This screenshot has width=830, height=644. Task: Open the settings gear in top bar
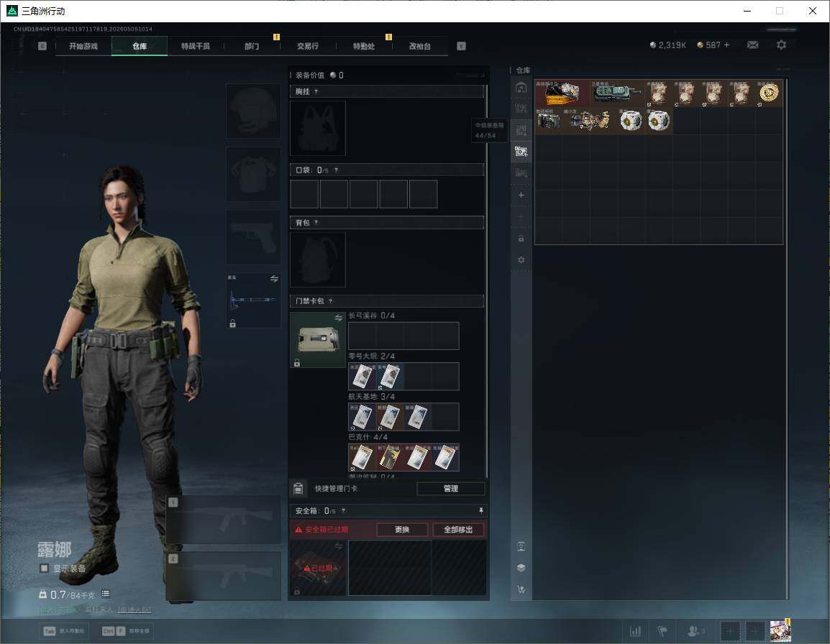781,45
